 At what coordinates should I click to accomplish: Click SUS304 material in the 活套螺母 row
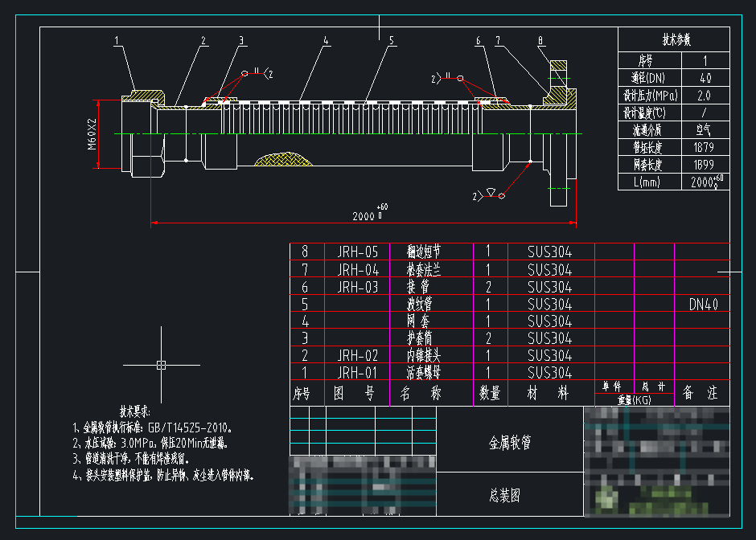(549, 372)
